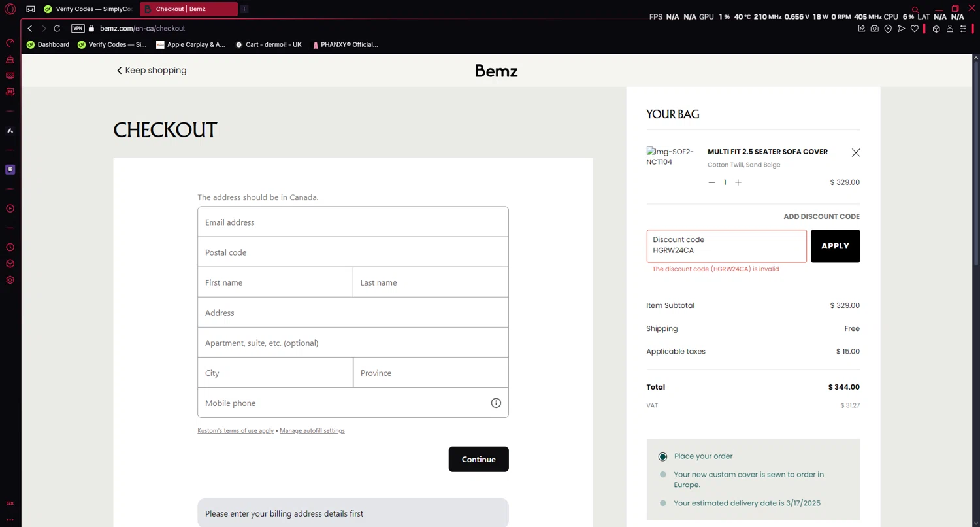Click the Total $ 344.00 amount
This screenshot has width=980, height=527.
(x=844, y=387)
